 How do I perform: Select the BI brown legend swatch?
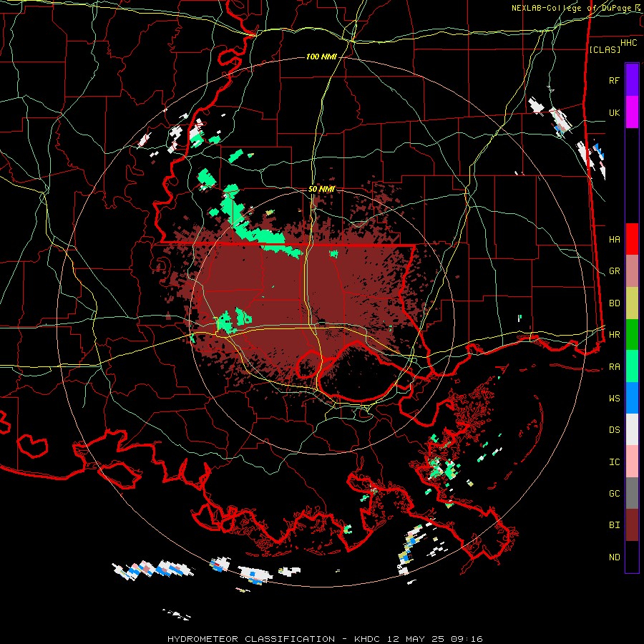coord(632,525)
